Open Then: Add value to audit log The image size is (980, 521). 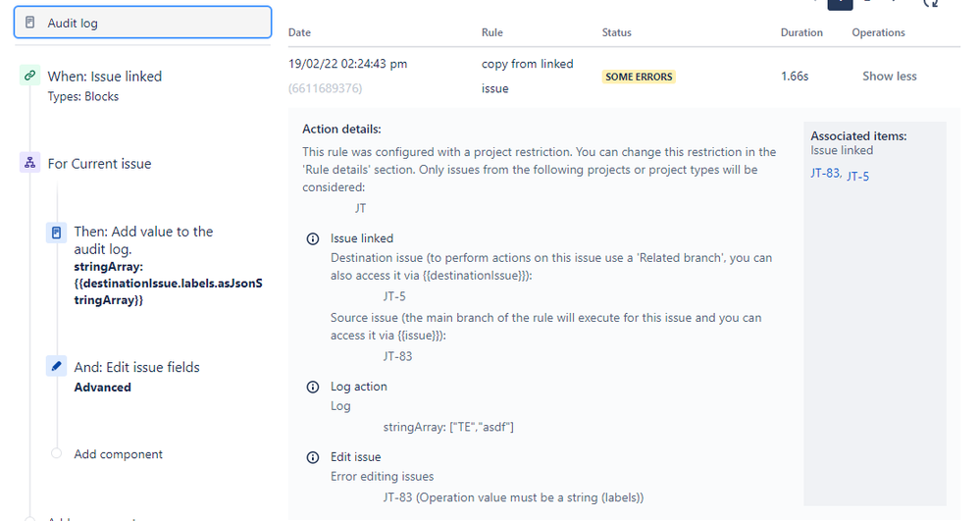point(143,240)
